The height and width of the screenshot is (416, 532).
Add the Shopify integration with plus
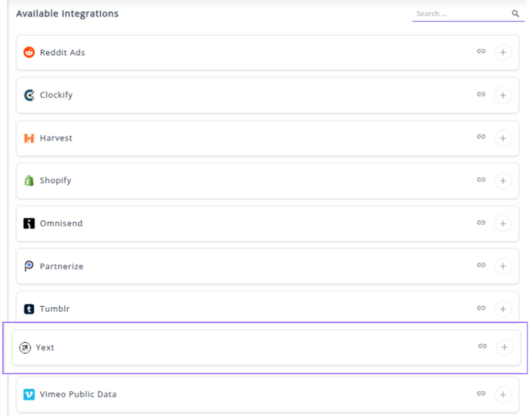click(x=503, y=180)
